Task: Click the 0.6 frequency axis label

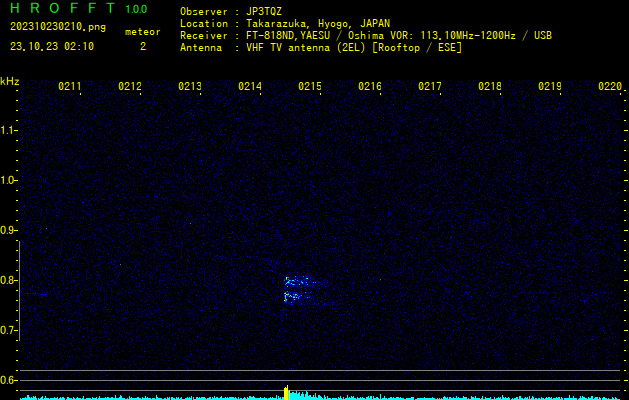Action: [x=10, y=380]
